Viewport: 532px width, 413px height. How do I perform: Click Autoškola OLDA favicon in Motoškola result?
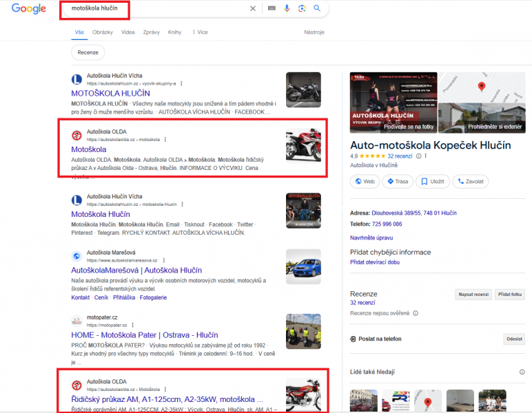coord(76,136)
